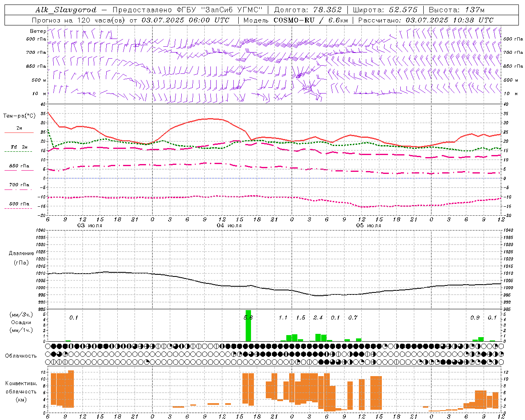525x420 pixels.
Task: Click the '04 июля' date label
Action: 229,226
